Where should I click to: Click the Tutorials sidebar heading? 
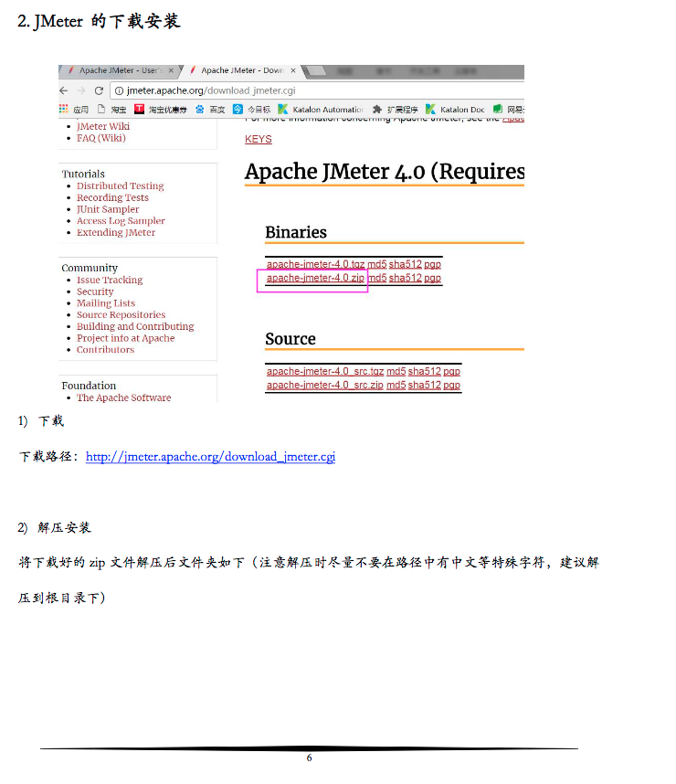(83, 174)
